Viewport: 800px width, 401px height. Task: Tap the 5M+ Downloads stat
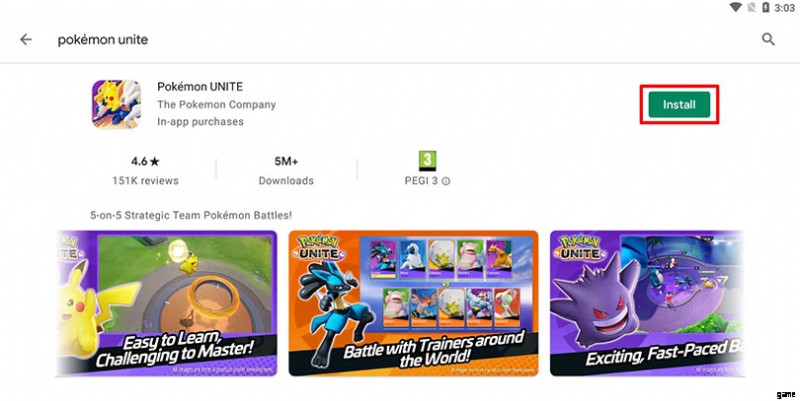coord(286,170)
